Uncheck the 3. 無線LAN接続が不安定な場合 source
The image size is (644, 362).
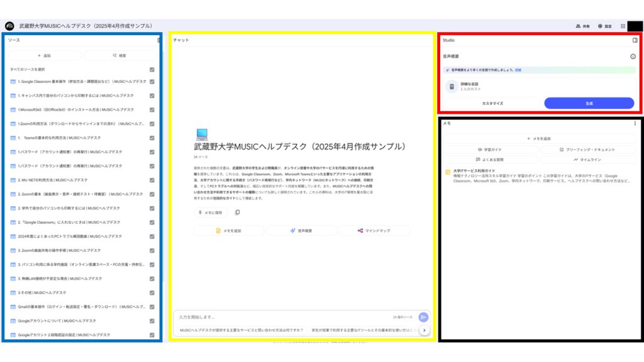(152, 278)
